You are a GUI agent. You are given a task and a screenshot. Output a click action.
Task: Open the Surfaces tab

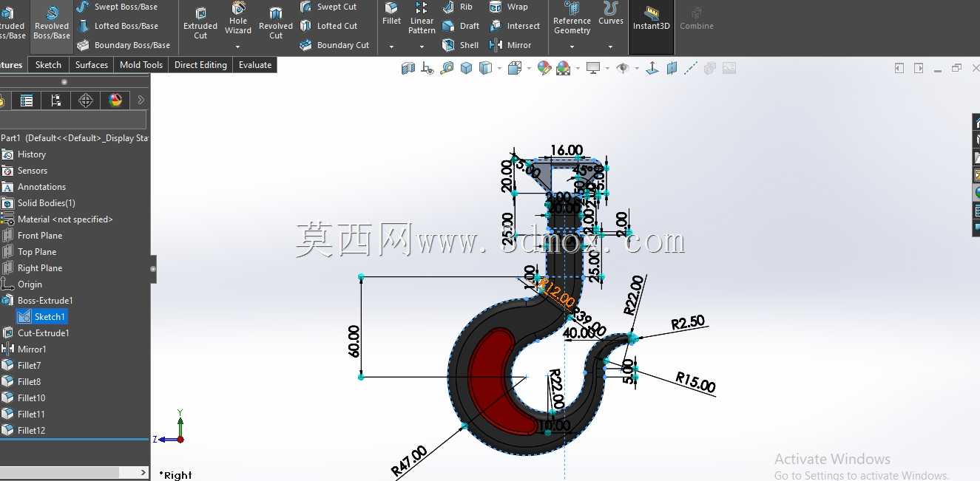[92, 65]
